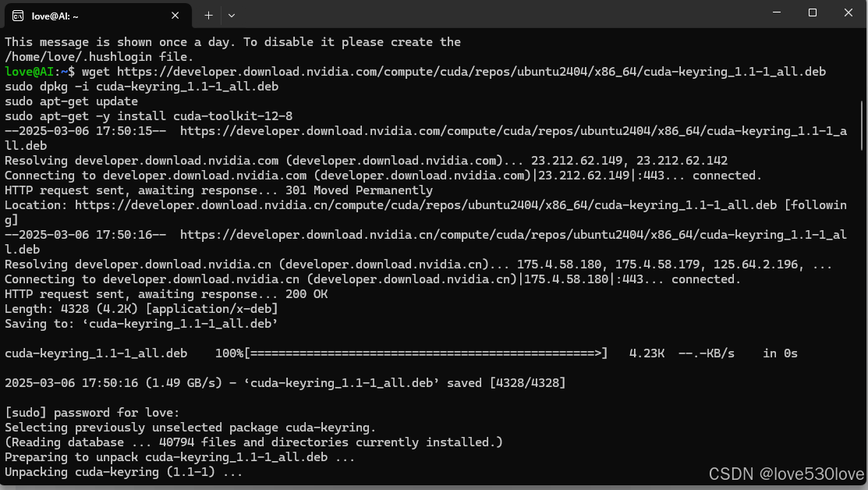Click the '[sudo] password for love:' line
This screenshot has height=490, width=868.
[92, 413]
